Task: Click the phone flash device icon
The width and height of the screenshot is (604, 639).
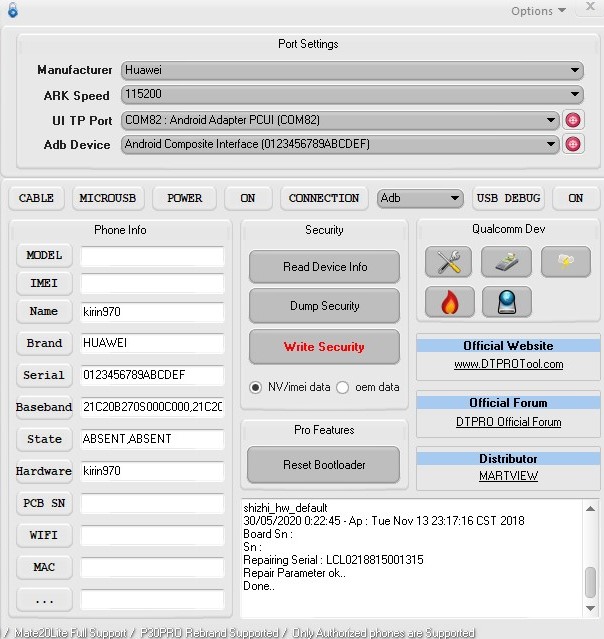Action: 506,262
